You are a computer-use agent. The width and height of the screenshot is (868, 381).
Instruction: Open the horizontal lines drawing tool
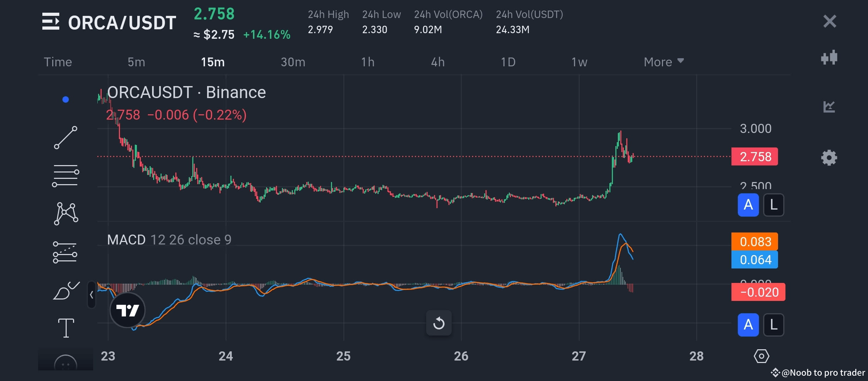[x=66, y=175]
